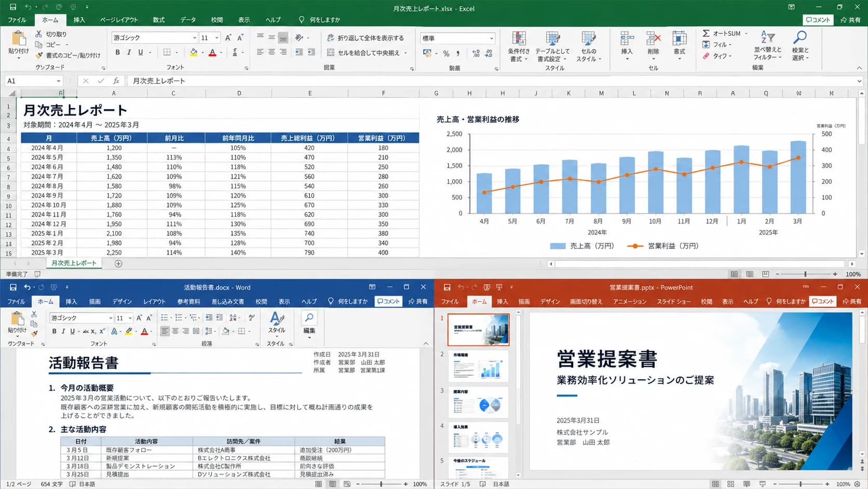Click Excel Name Box dropdown arrow
Image resolution: width=868 pixels, height=489 pixels.
pyautogui.click(x=59, y=81)
